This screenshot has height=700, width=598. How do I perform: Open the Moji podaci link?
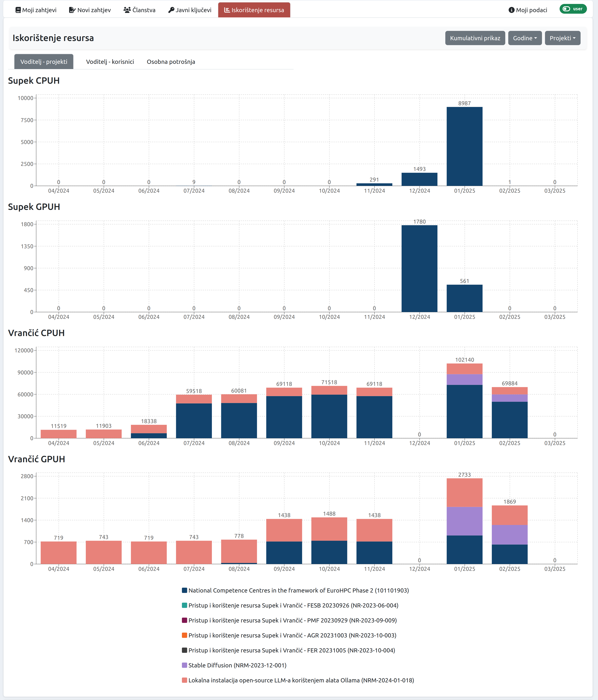[528, 10]
